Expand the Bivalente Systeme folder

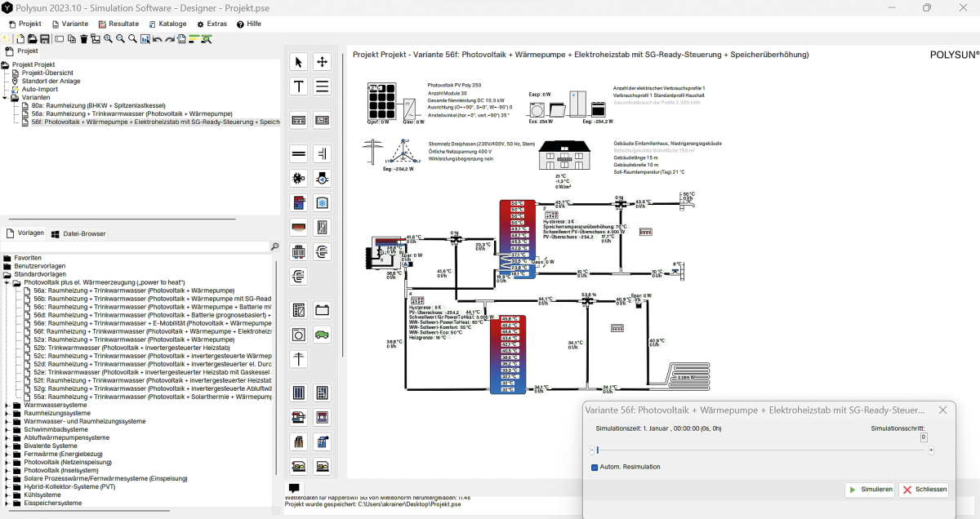6,446
